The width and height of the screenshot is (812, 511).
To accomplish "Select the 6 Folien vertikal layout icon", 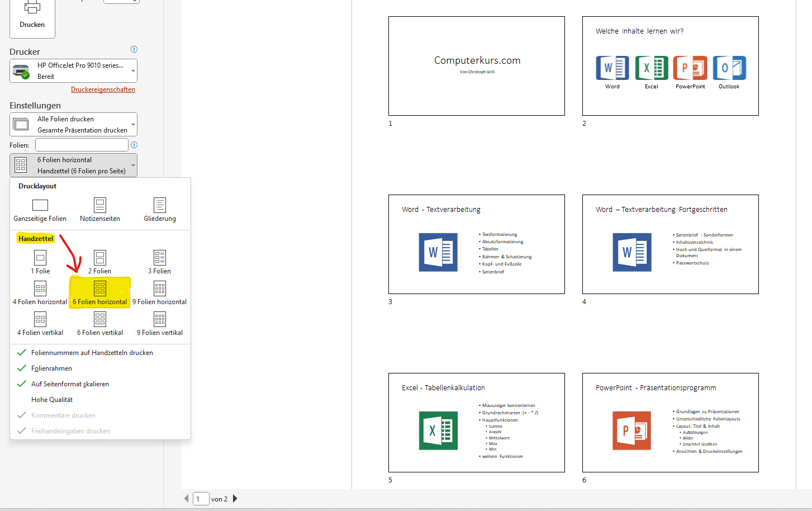I will (x=99, y=323).
